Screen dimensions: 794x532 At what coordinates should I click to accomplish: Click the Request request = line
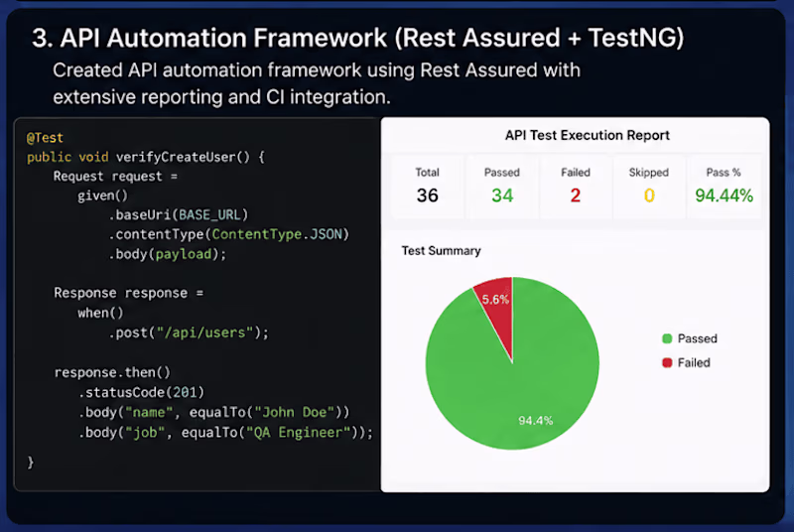pos(115,176)
